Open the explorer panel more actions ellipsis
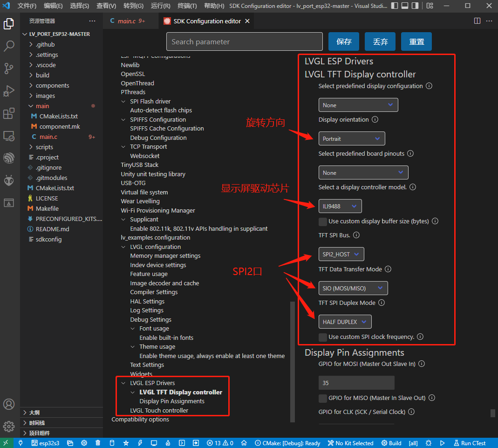Image resolution: width=498 pixels, height=448 pixels. [x=92, y=21]
